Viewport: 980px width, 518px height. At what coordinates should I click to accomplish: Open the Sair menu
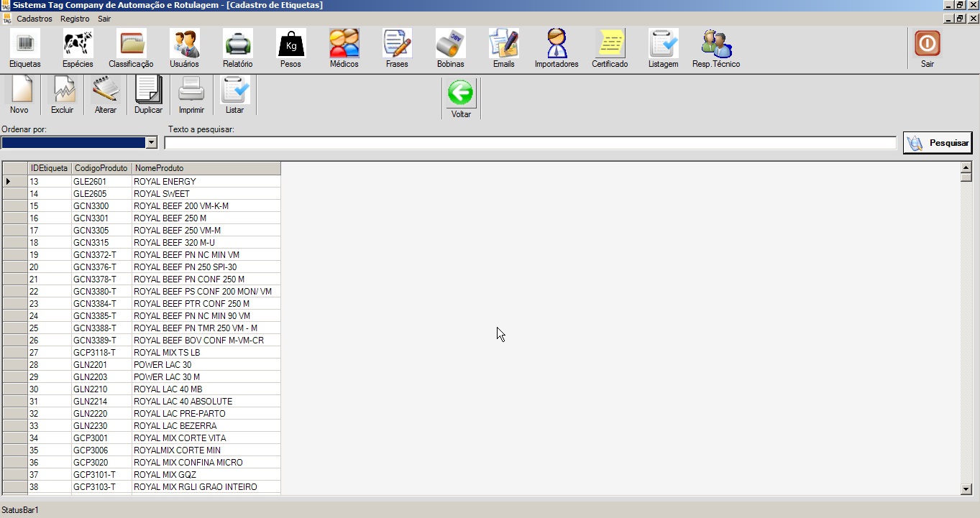pos(104,19)
